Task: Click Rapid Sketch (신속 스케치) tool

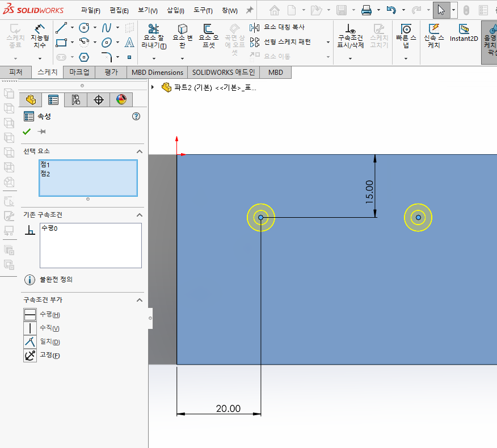Action: (x=434, y=36)
